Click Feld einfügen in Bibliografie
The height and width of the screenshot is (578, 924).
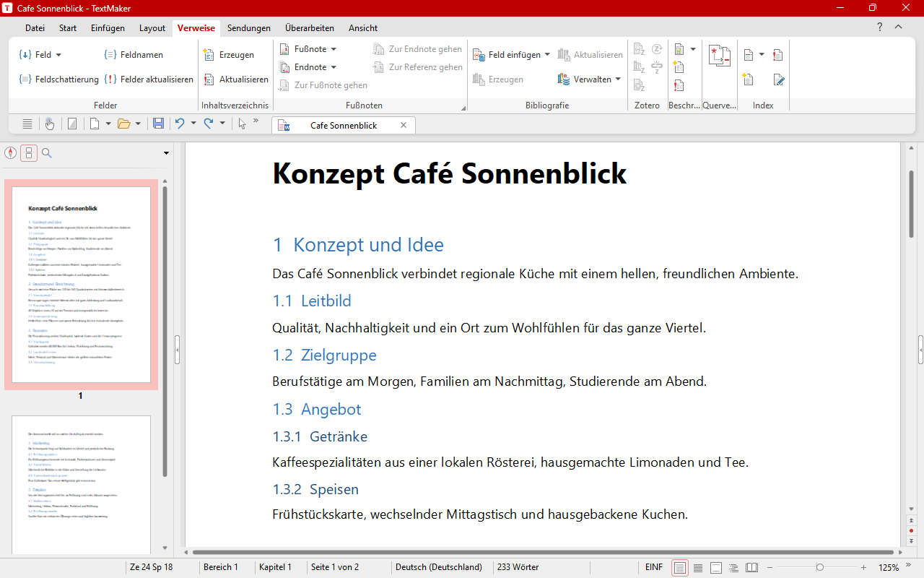[x=506, y=55]
